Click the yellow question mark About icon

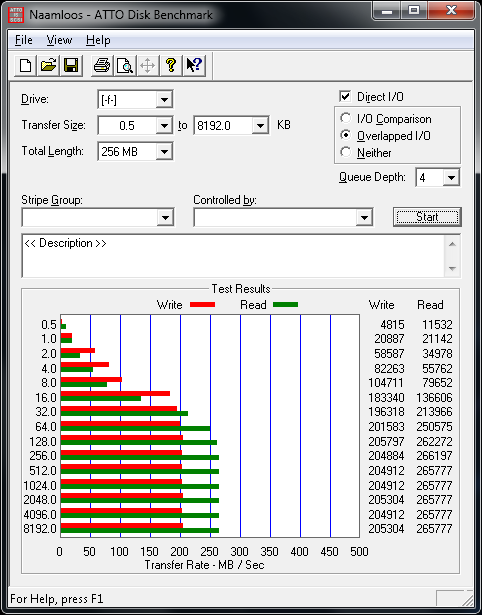171,65
